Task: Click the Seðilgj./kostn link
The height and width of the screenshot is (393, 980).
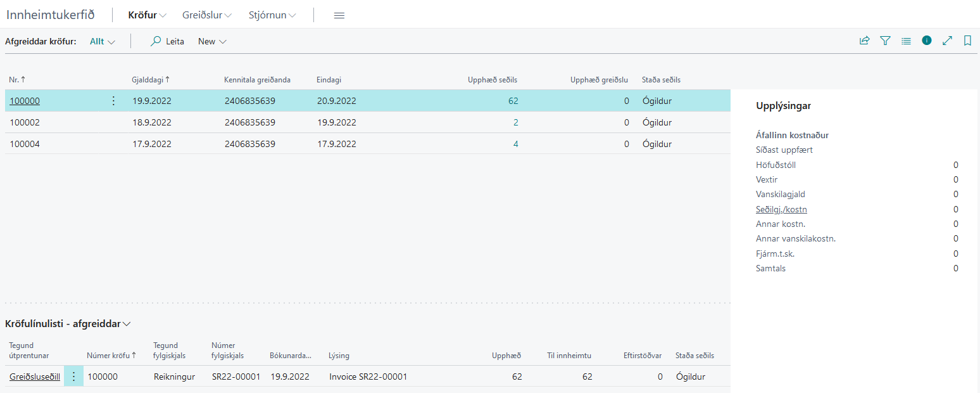Action: (781, 209)
